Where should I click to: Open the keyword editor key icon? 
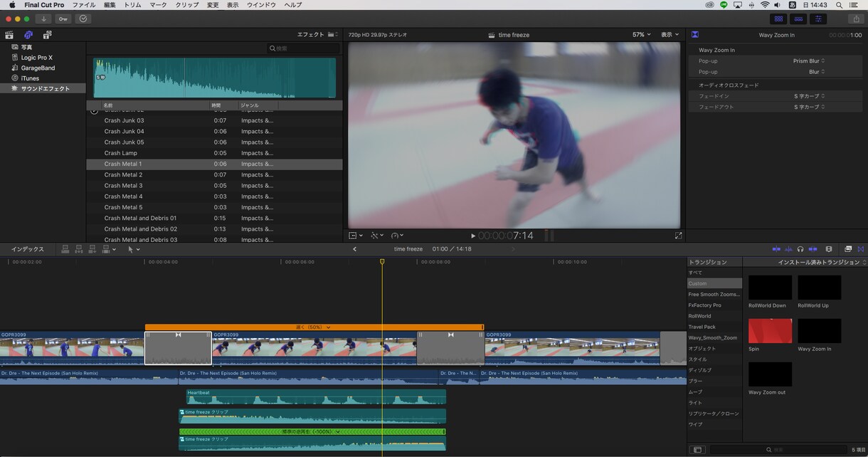pyautogui.click(x=63, y=19)
